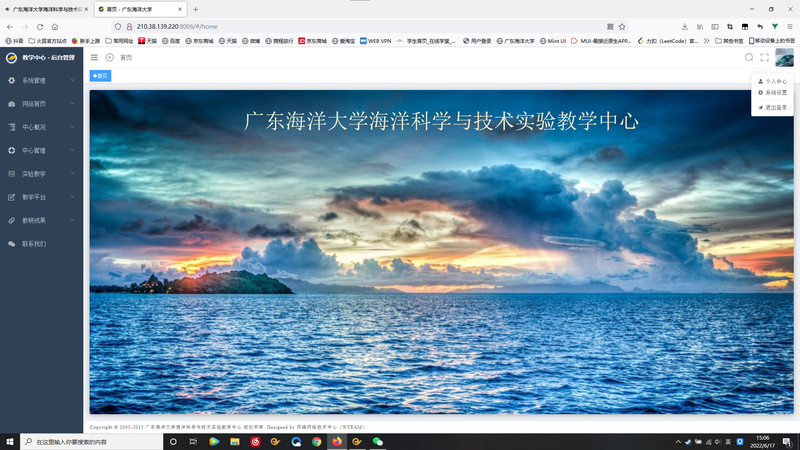The width and height of the screenshot is (800, 450).
Task: Click the browser back arrow
Action: 10,27
